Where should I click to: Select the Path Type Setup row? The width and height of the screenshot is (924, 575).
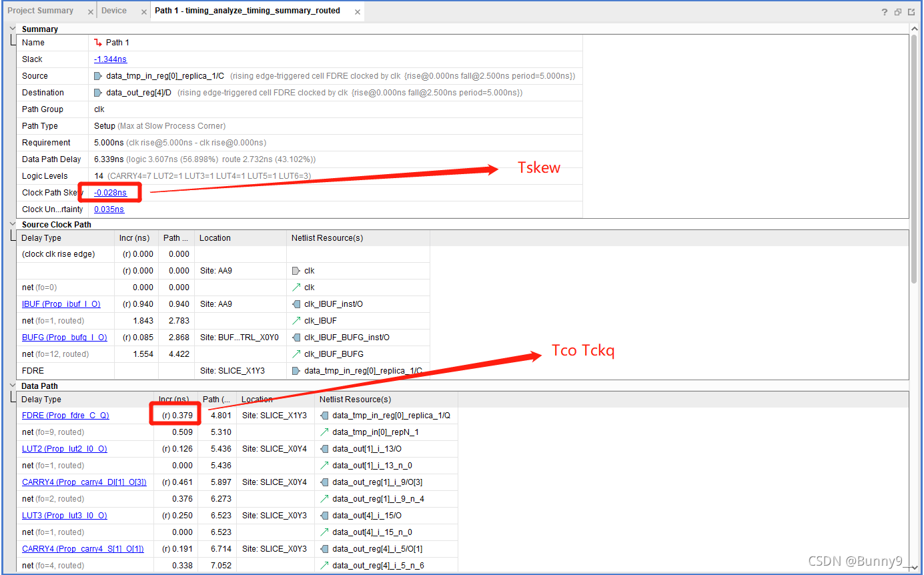[x=300, y=126]
